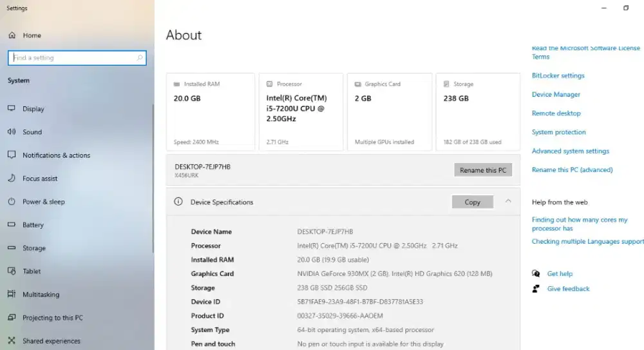The width and height of the screenshot is (644, 350).
Task: Open Device Manager link
Action: coord(556,94)
